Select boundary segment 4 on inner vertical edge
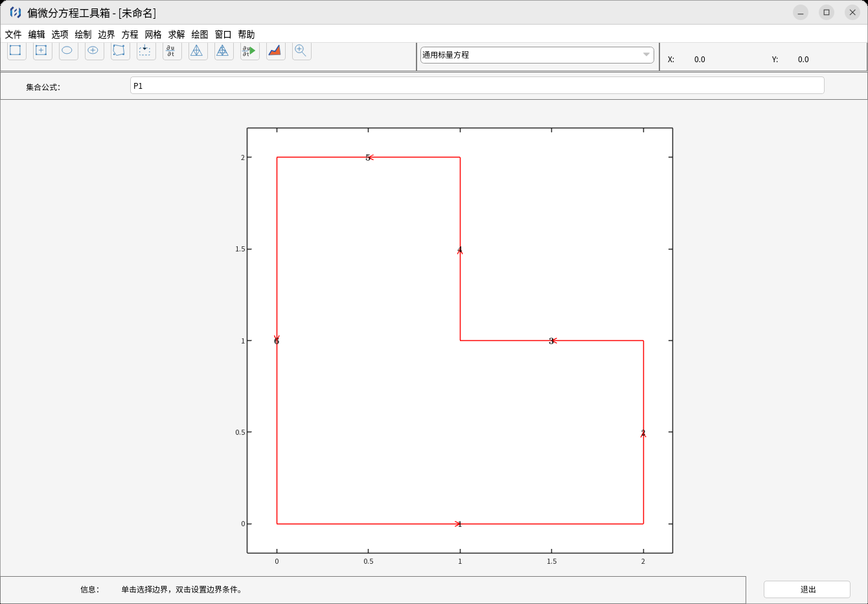 click(460, 249)
